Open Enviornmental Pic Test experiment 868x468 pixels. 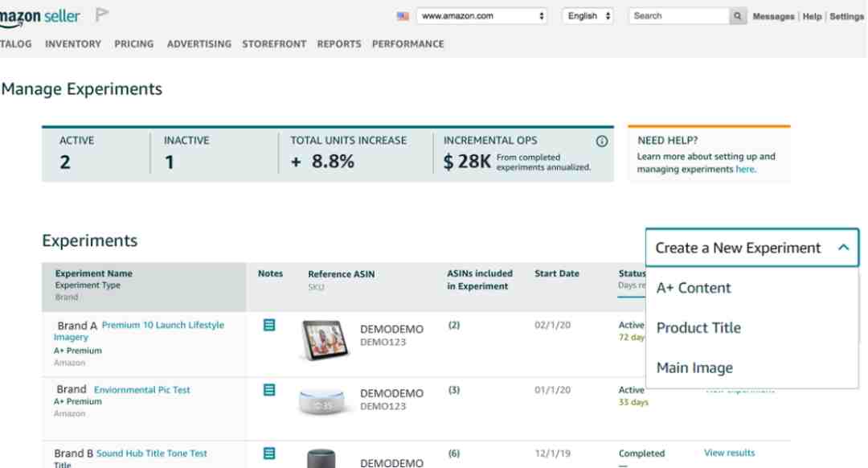tap(141, 390)
